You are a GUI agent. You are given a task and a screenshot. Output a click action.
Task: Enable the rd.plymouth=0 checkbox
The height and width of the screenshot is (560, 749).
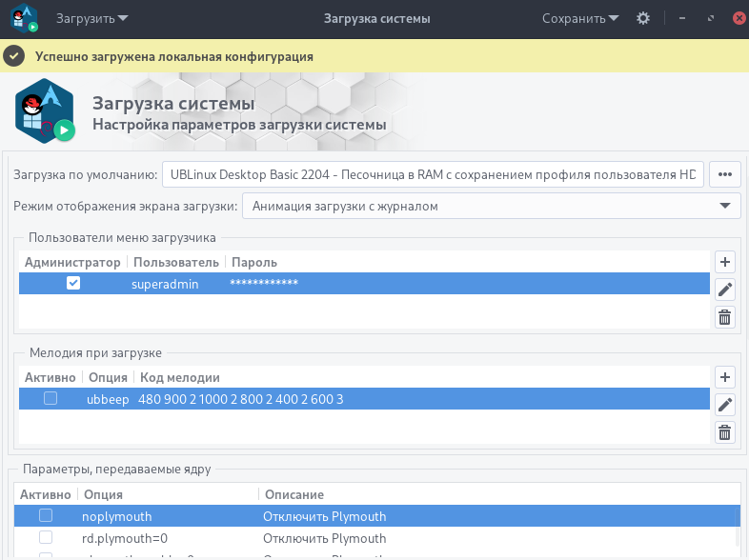coord(46,537)
